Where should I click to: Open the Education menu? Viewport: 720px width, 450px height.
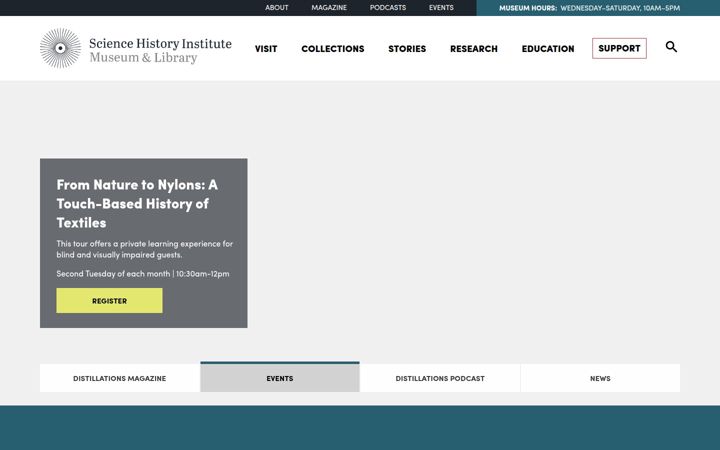pyautogui.click(x=548, y=49)
